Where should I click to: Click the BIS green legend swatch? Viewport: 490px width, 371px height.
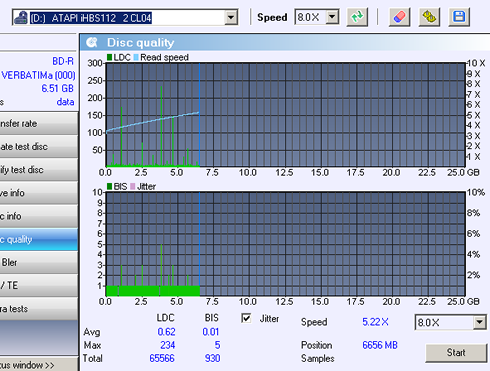coord(109,186)
